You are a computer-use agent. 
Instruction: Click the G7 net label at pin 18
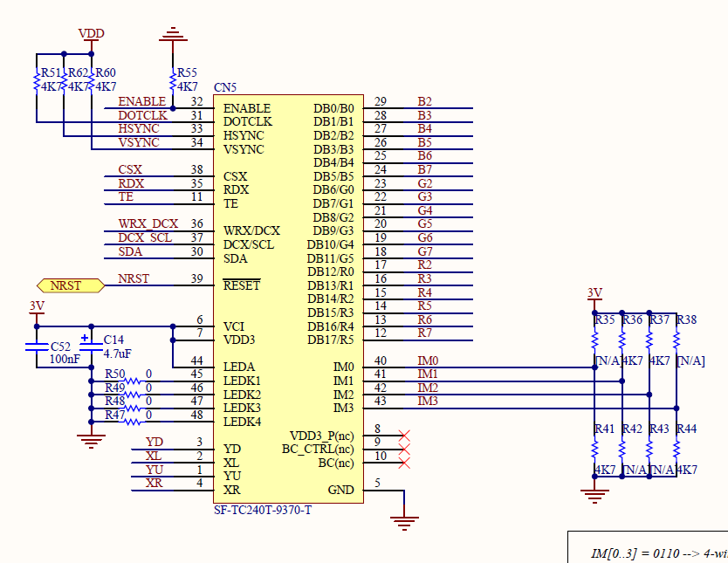(x=425, y=251)
